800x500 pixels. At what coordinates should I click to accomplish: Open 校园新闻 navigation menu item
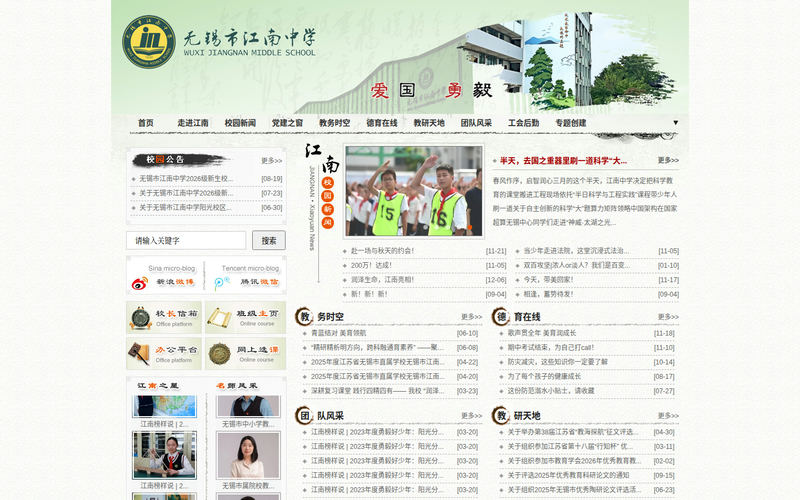240,123
